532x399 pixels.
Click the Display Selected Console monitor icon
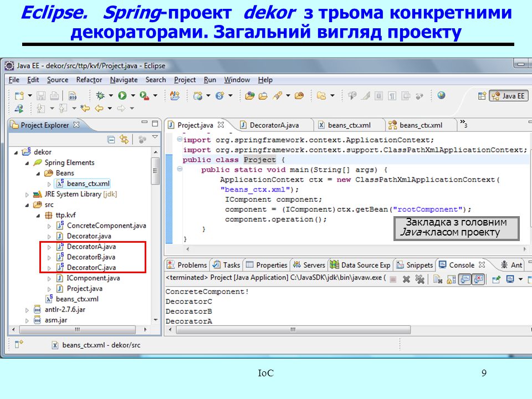pyautogui.click(x=510, y=279)
